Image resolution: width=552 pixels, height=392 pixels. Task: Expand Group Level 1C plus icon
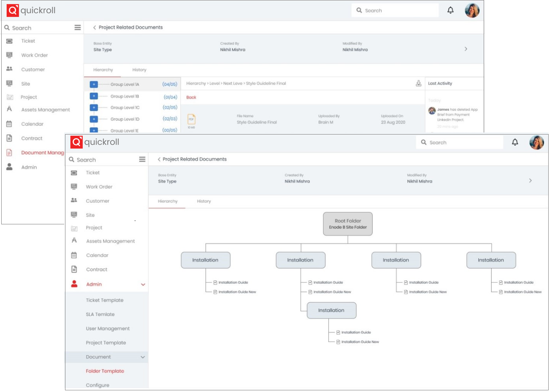[x=94, y=108]
